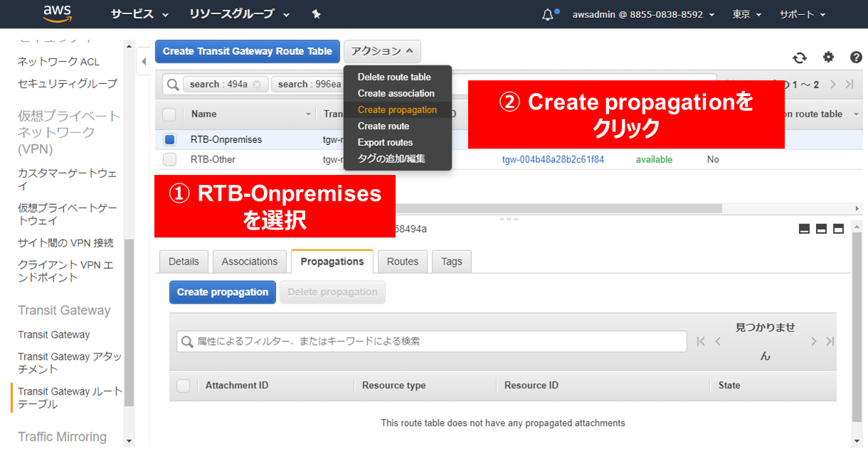
Task: Open the notifications bell icon
Action: tap(547, 14)
